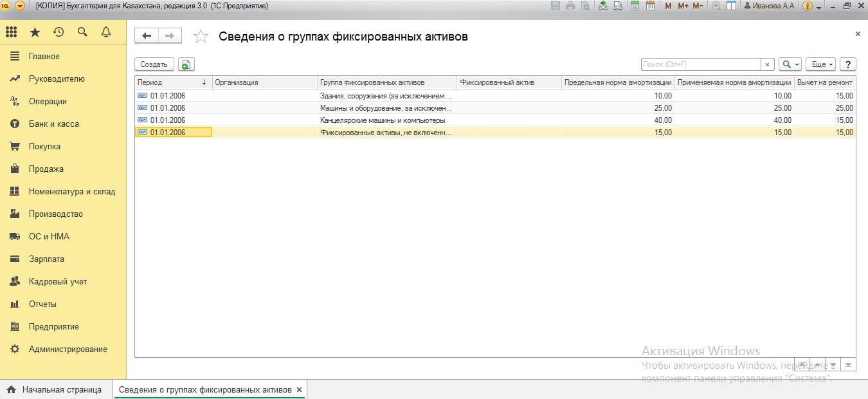Image resolution: width=868 pixels, height=399 pixels.
Task: Click the create-by-copying document icon
Action: pyautogui.click(x=186, y=64)
